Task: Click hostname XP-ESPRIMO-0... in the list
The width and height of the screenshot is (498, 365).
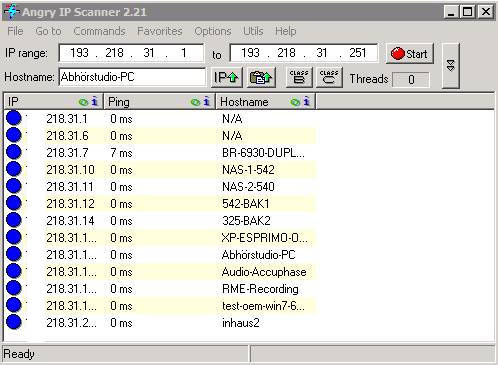Action: 265,238
